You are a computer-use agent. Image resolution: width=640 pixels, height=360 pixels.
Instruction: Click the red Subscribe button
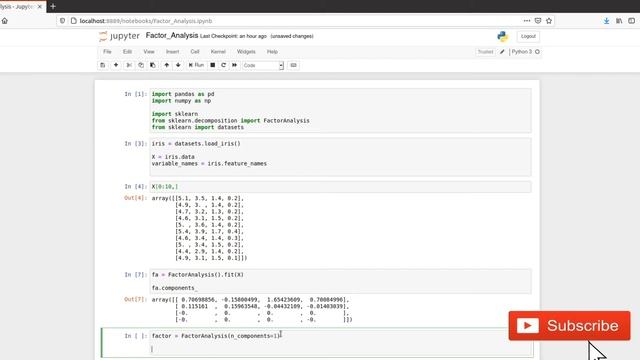click(x=569, y=326)
